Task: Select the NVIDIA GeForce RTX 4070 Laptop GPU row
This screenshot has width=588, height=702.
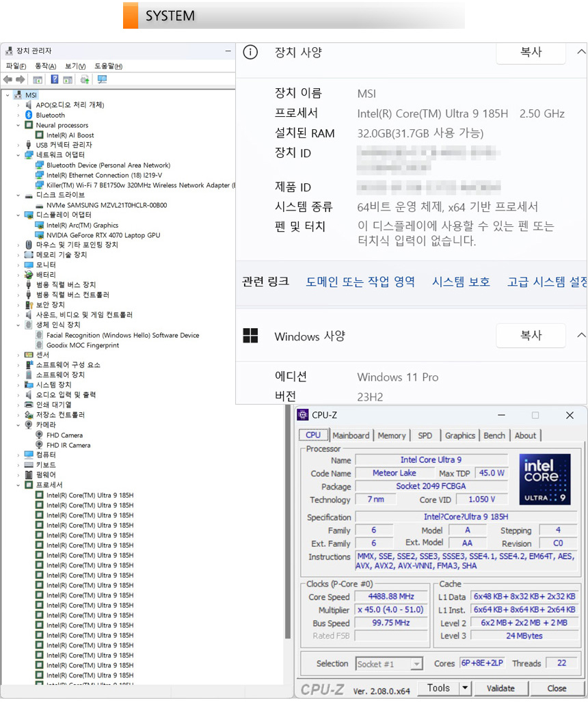Action: (x=103, y=235)
